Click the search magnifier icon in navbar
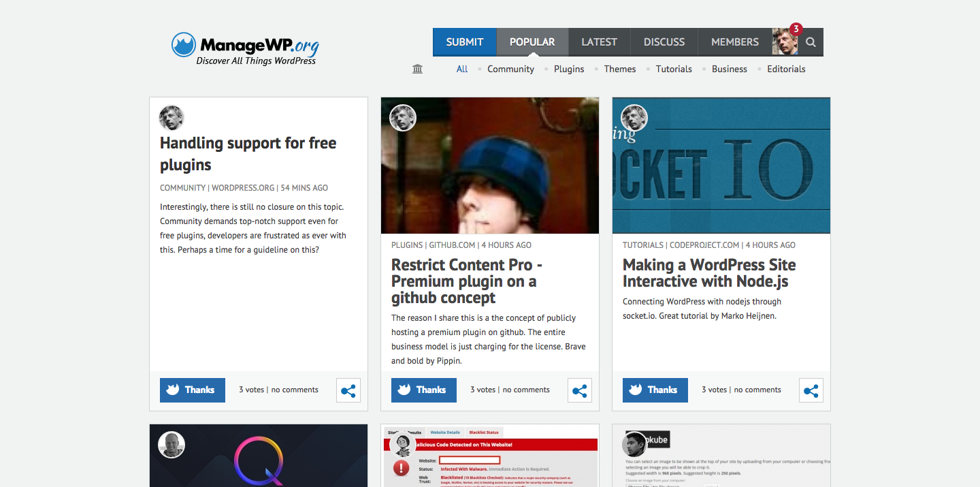Viewport: 980px width, 487px height. 811,42
